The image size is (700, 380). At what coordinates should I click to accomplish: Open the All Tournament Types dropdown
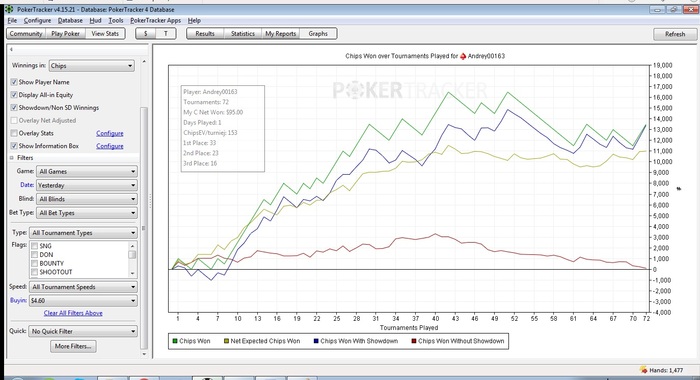click(x=83, y=233)
